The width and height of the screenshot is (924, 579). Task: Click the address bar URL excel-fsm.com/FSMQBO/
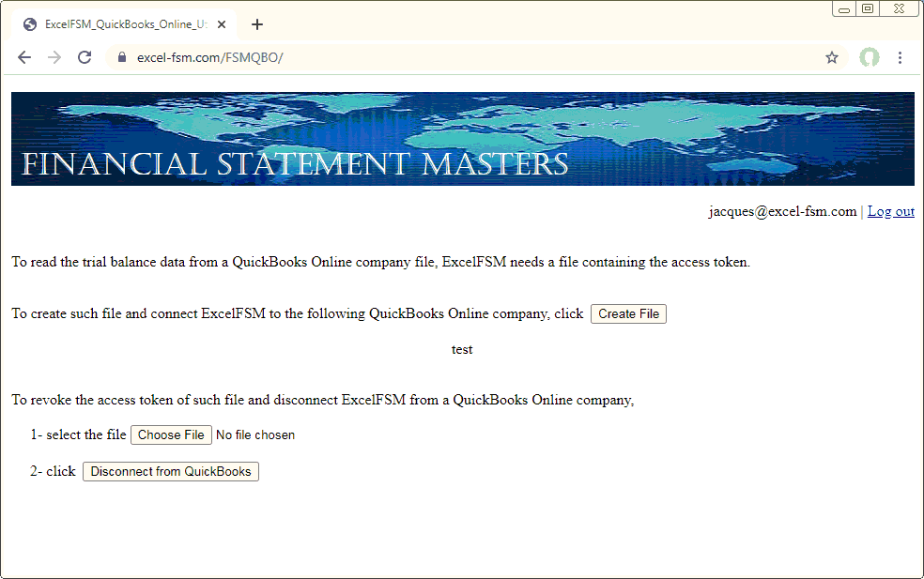(x=209, y=58)
